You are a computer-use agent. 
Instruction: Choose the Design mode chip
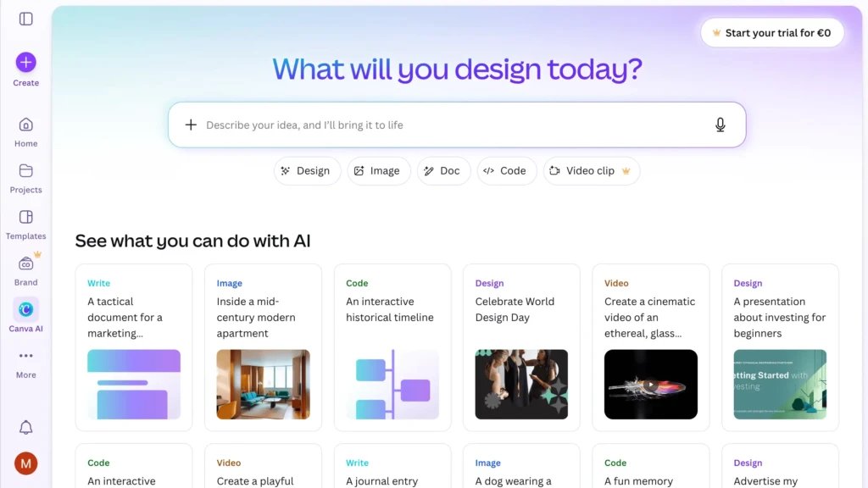(307, 171)
